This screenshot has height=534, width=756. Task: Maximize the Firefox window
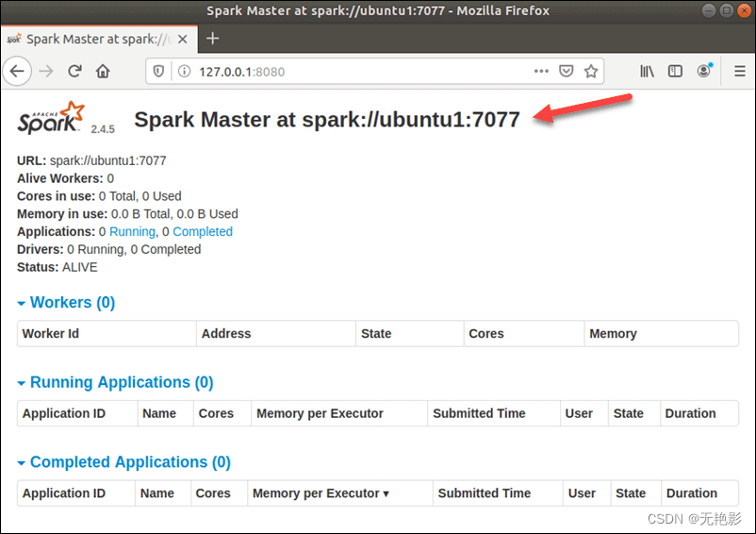click(726, 10)
